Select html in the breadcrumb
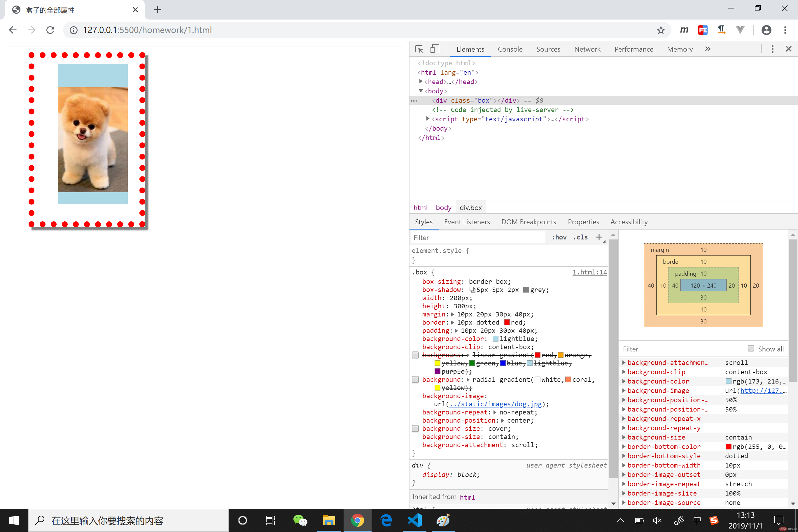 pos(420,208)
